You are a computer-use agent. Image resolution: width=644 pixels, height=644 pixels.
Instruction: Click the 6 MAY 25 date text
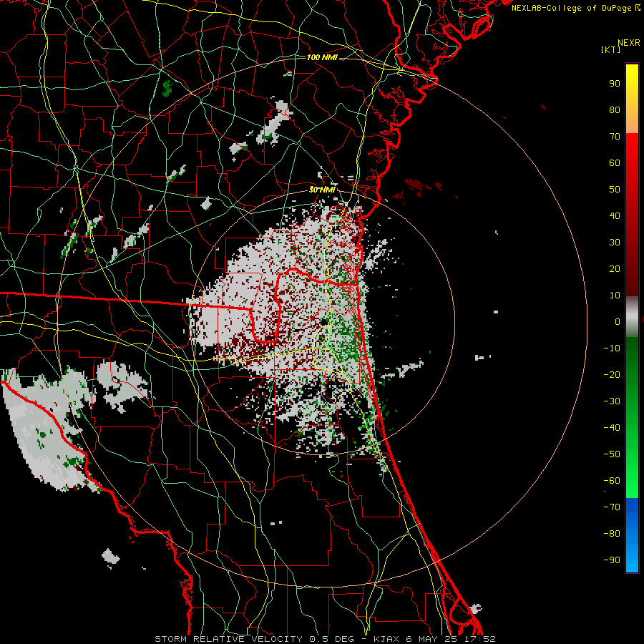(x=431, y=639)
